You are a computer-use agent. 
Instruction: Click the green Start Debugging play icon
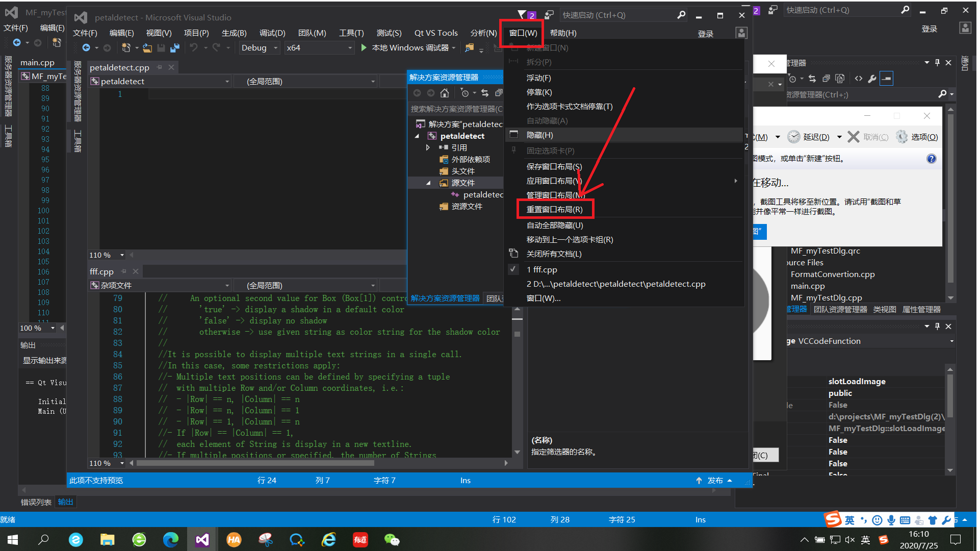(x=364, y=48)
